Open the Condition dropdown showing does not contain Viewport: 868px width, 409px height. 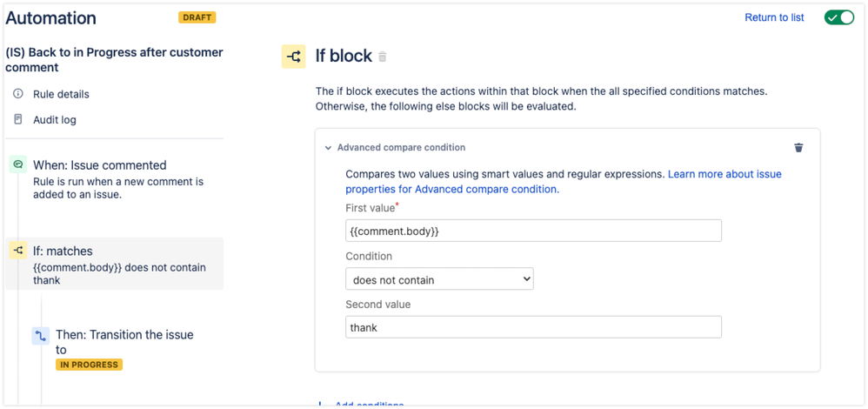pos(439,278)
